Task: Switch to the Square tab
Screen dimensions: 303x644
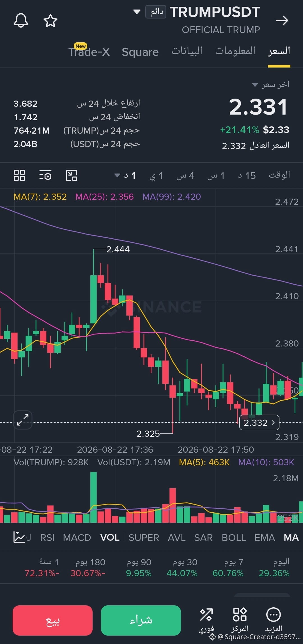Action: 140,52
